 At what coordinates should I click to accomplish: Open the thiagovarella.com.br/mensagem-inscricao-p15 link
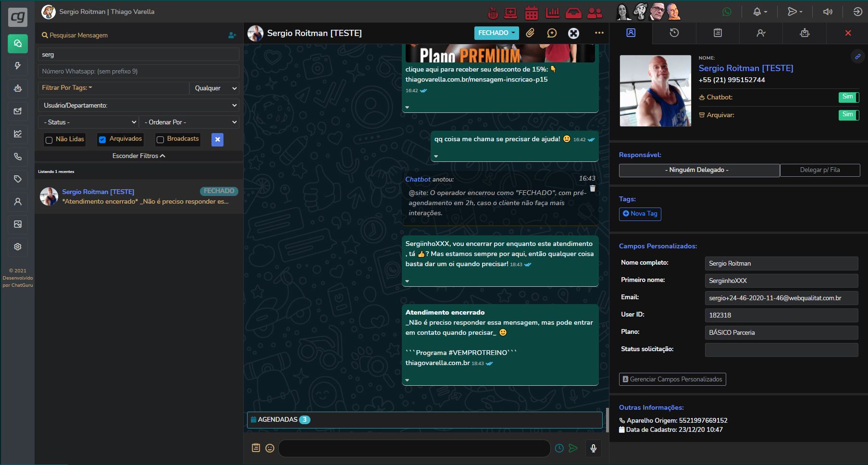pyautogui.click(x=476, y=79)
